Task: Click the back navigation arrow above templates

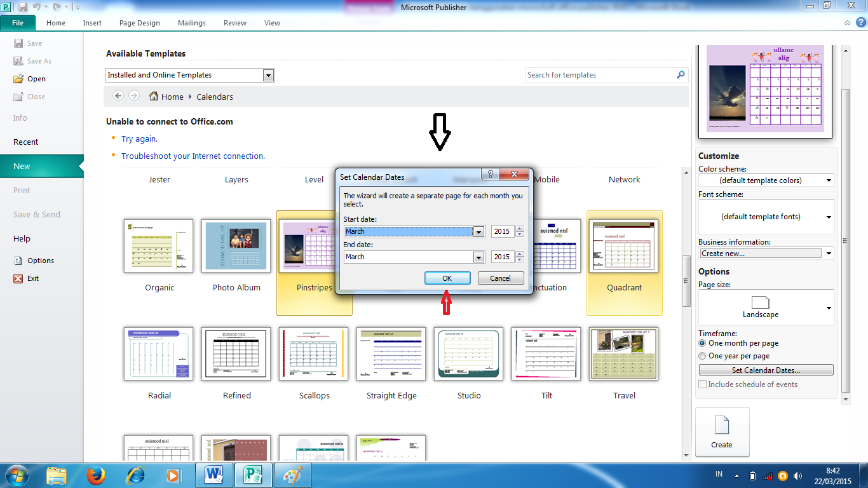Action: 118,96
